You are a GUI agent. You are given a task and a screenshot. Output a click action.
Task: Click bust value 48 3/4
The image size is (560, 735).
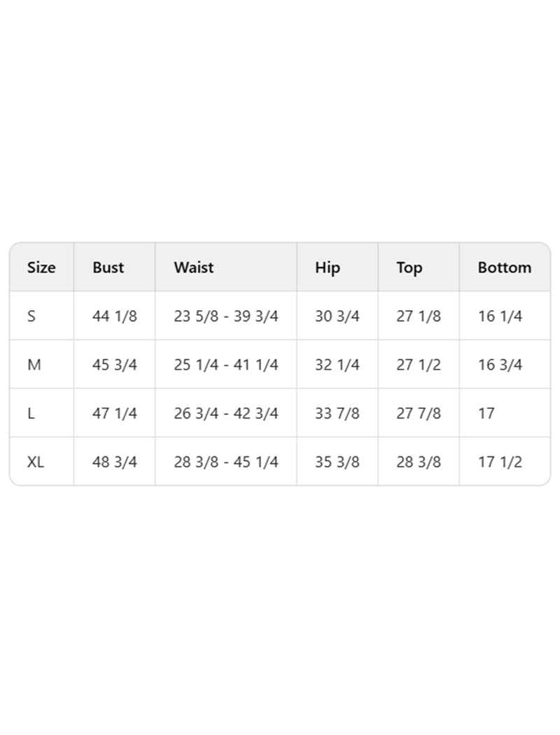(x=115, y=462)
